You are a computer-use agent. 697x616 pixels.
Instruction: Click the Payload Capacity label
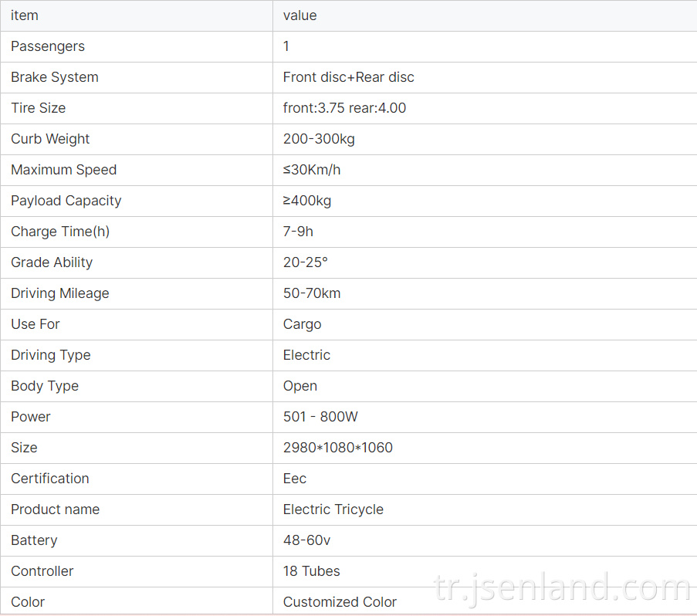66,201
